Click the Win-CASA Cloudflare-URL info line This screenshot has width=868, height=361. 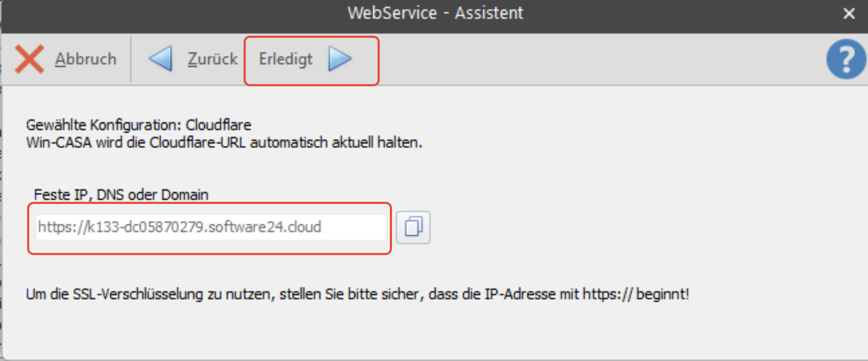pos(224,142)
